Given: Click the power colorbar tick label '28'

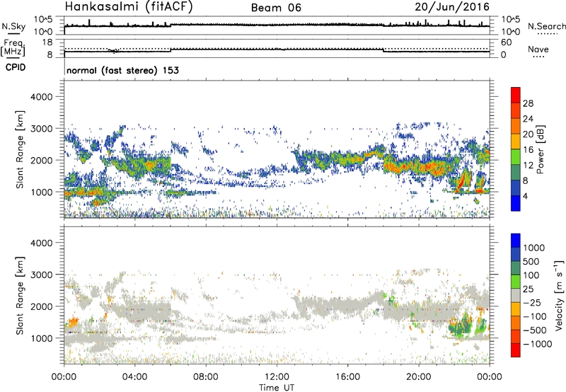Looking at the screenshot, I should pos(528,103).
